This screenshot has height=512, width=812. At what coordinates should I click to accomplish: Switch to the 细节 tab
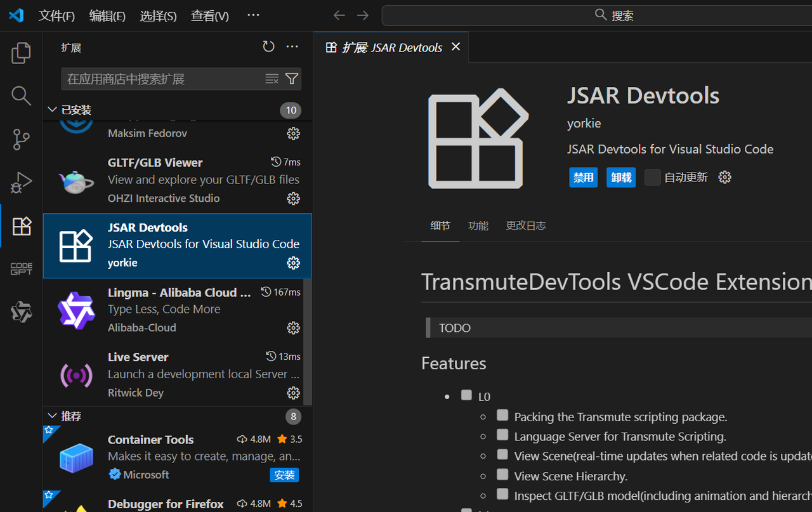[440, 226]
